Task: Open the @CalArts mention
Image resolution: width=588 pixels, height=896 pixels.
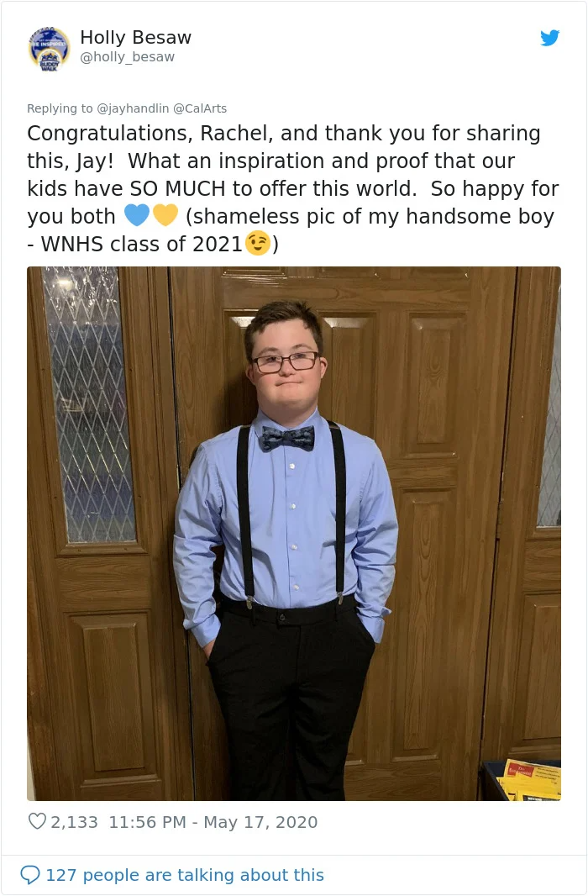Action: coord(200,108)
